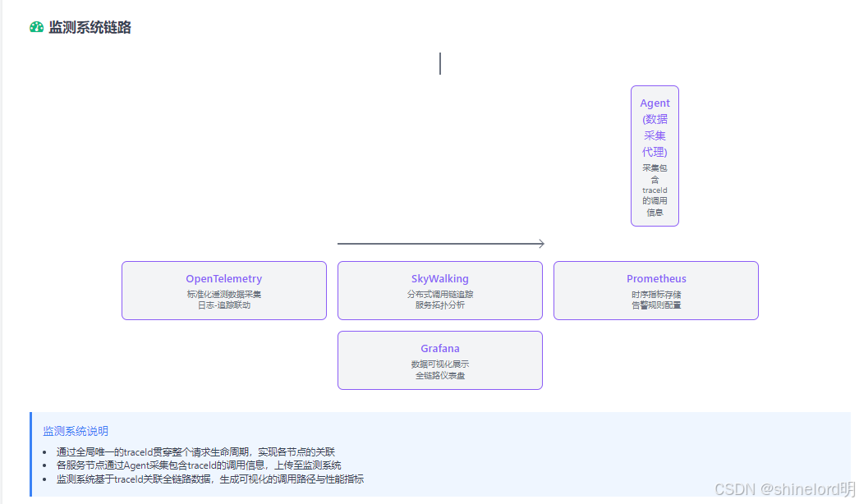Click the 日志-追踪联动 text line
This screenshot has height=504, width=859.
pyautogui.click(x=224, y=305)
